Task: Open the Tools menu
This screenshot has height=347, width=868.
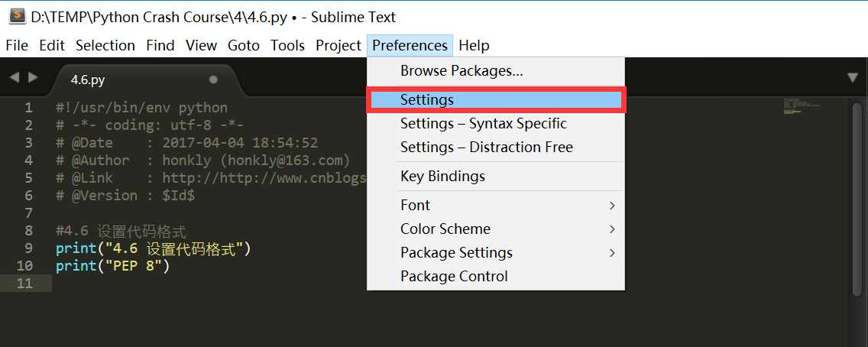Action: click(x=287, y=46)
